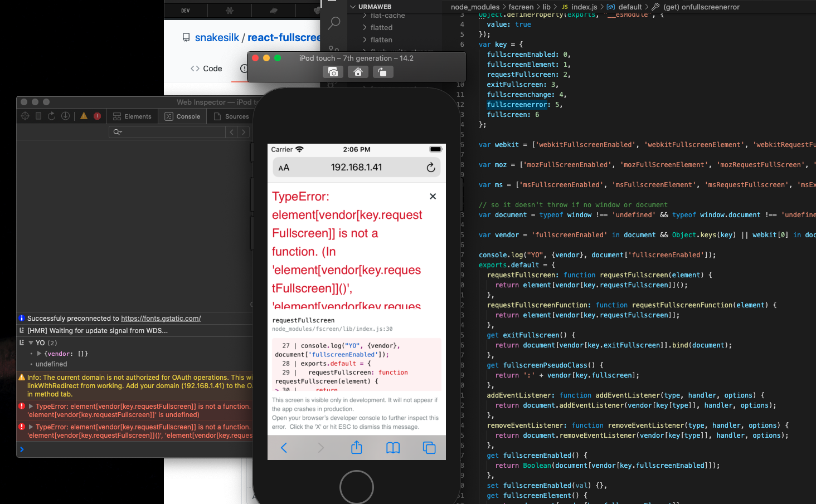
Task: Rotate the device in the Simulator toolbar
Action: (383, 72)
